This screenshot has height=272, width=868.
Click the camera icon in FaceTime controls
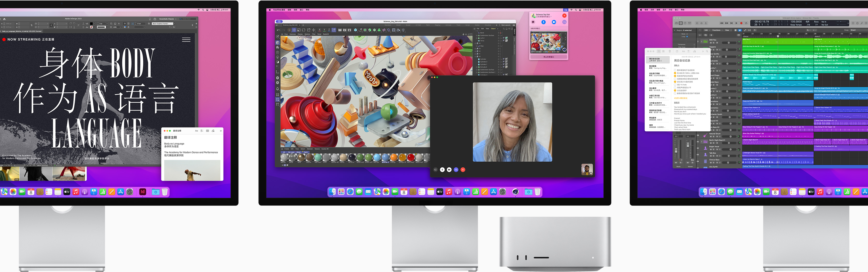(449, 170)
